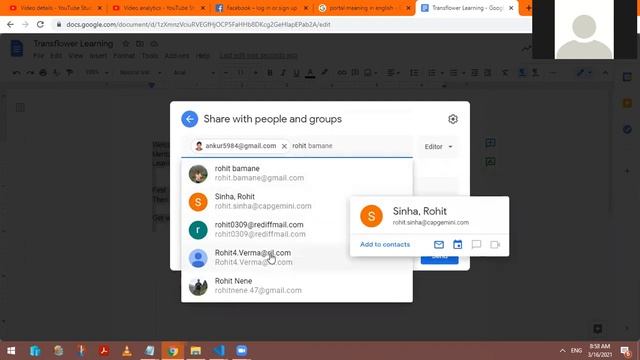Toggle underline formatting

296,73
